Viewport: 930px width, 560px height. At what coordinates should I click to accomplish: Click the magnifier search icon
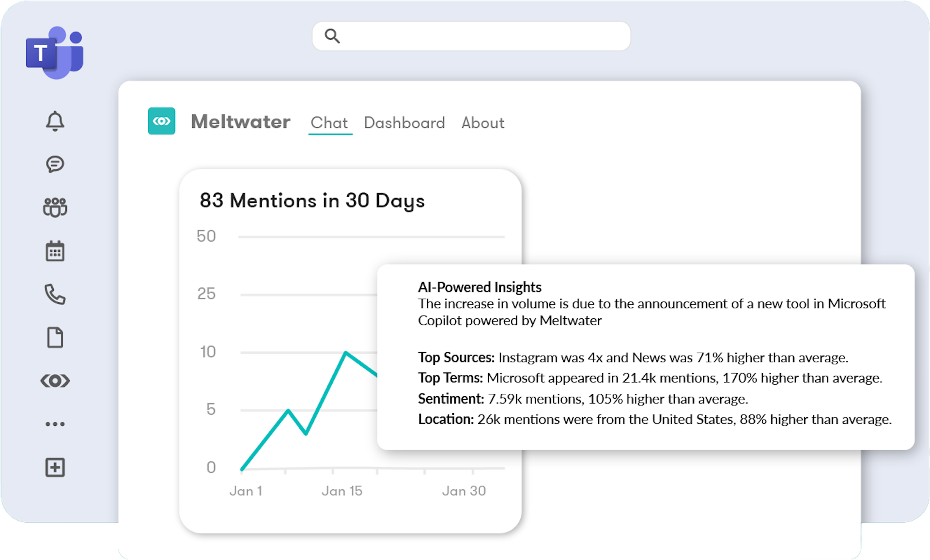click(x=332, y=36)
